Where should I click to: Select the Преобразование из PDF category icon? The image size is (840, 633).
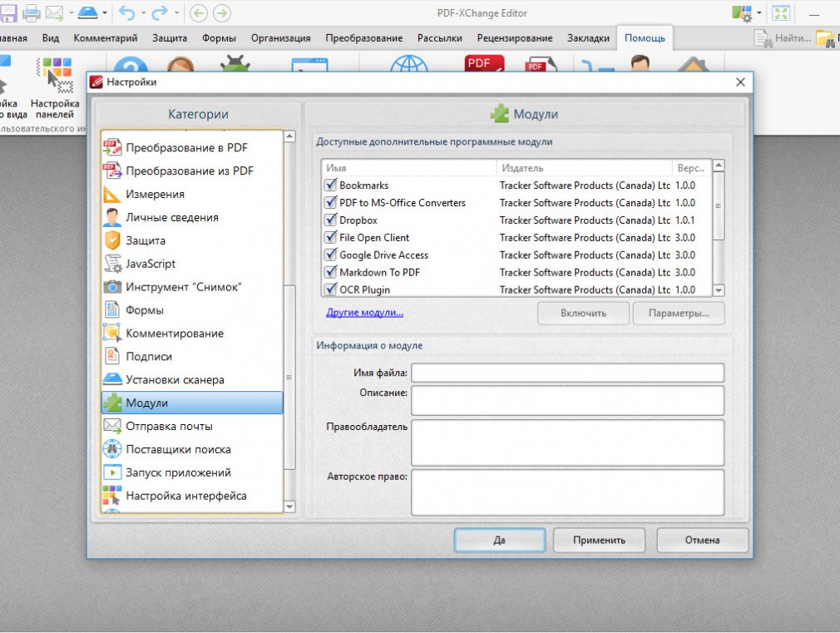point(112,171)
